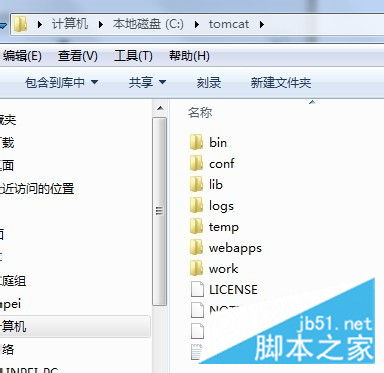The height and width of the screenshot is (373, 384).
Task: Select the pei user item in the navigation pane
Action: [x=11, y=304]
